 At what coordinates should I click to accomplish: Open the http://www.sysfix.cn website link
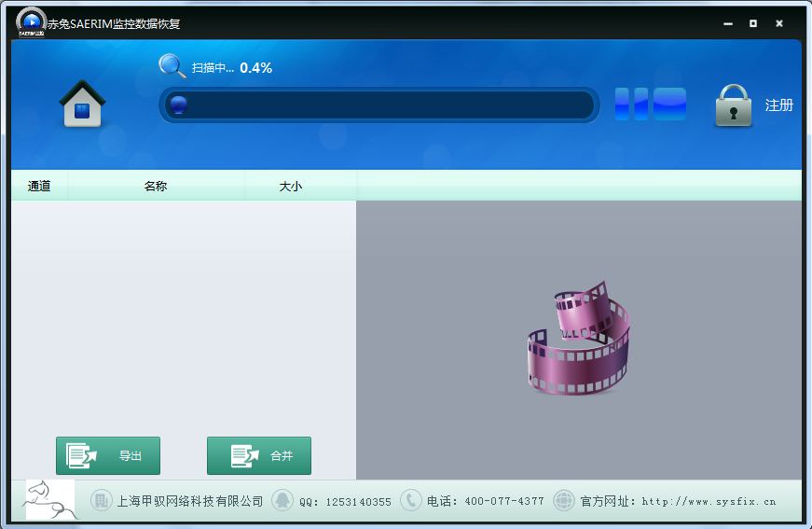pyautogui.click(x=709, y=501)
